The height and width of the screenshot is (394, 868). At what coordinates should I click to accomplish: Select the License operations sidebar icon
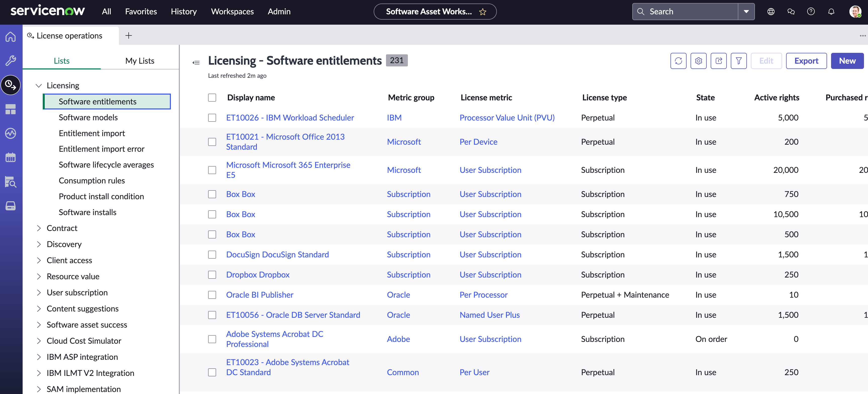(11, 85)
